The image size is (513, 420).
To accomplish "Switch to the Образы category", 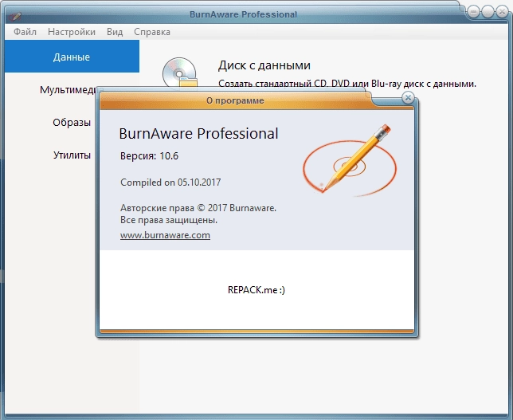I will [x=72, y=122].
